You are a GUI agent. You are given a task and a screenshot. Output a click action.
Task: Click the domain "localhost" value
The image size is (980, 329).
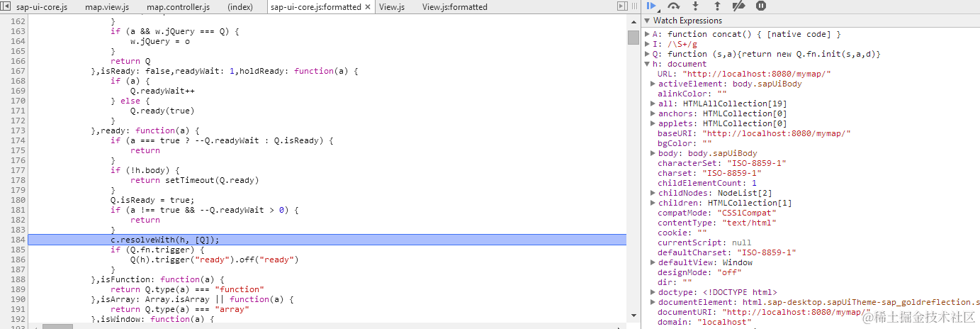pyautogui.click(x=724, y=322)
